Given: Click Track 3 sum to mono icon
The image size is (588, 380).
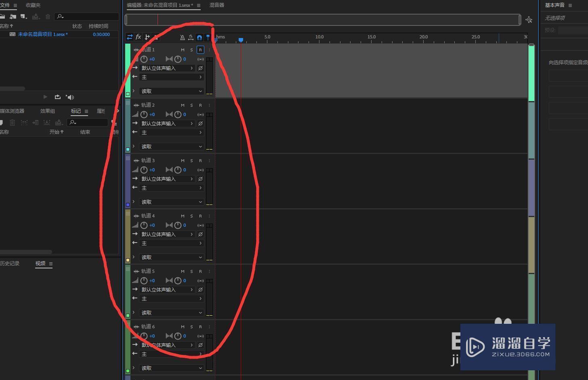Looking at the screenshot, I should pyautogui.click(x=200, y=170).
